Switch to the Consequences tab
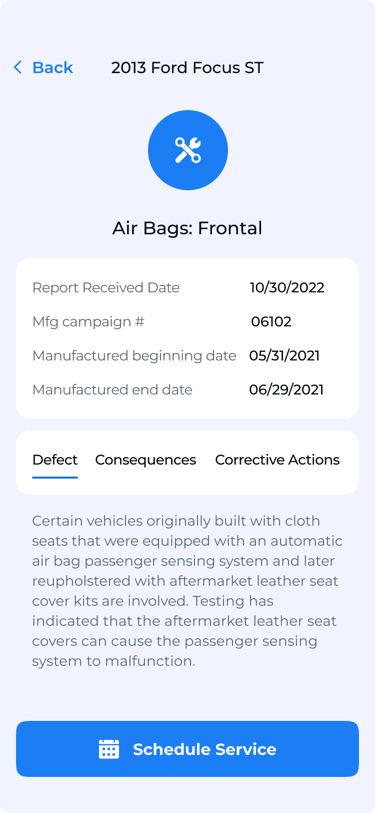 click(146, 460)
